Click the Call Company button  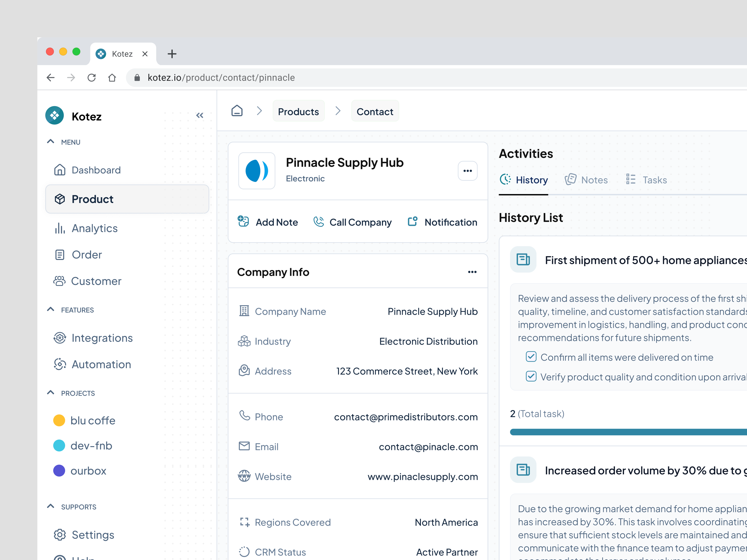click(x=352, y=222)
